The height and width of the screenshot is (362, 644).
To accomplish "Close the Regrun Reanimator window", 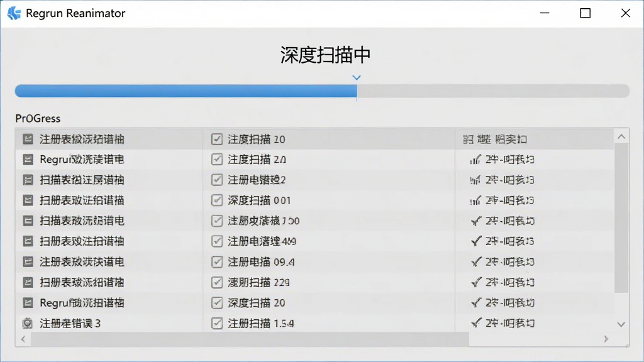I will (x=626, y=13).
